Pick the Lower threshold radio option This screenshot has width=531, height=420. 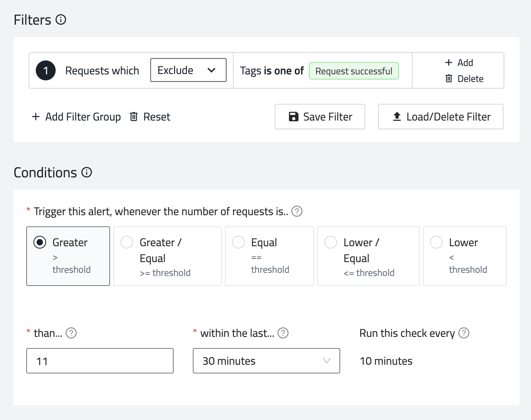click(x=436, y=242)
